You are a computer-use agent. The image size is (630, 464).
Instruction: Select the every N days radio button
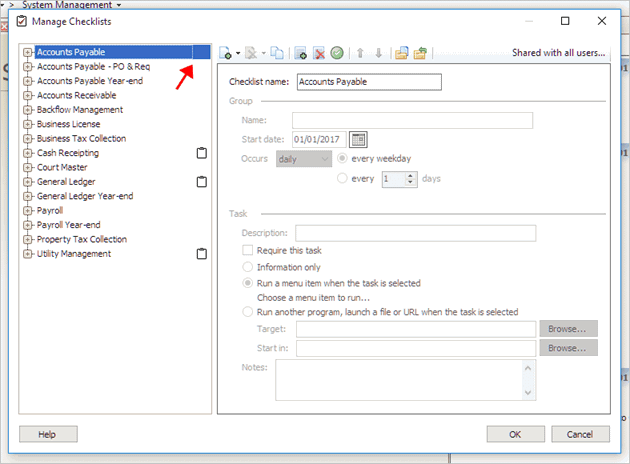(x=342, y=178)
